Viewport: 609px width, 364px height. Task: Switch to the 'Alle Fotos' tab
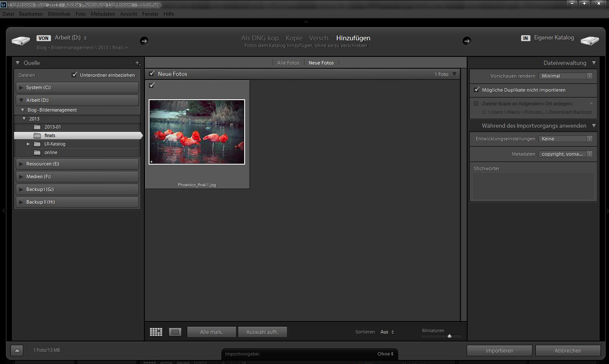click(288, 63)
